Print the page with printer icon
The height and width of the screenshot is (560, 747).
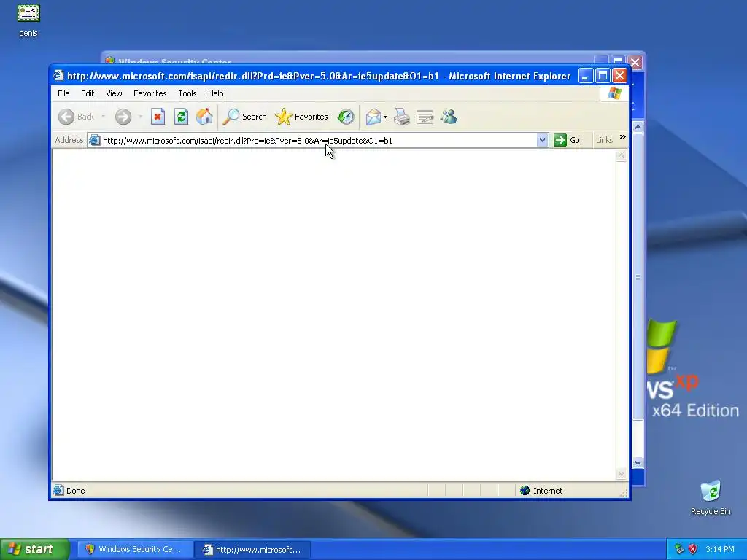[x=402, y=117]
